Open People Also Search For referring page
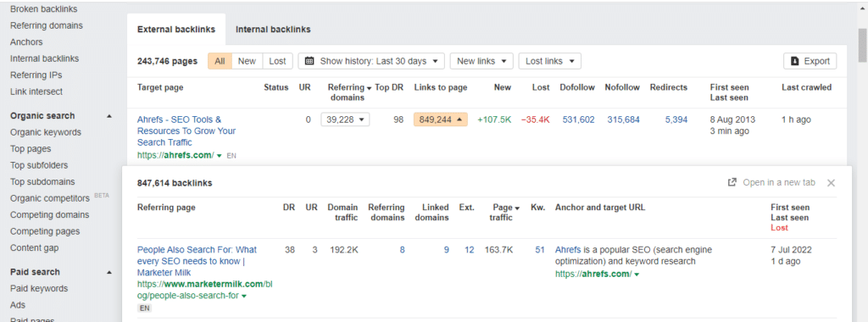 pyautogui.click(x=197, y=261)
